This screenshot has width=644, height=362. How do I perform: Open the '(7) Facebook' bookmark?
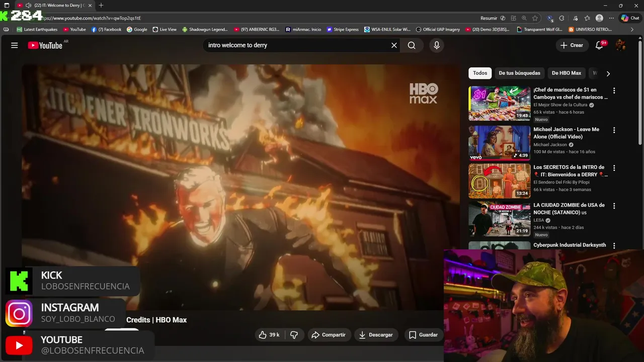coord(106,30)
